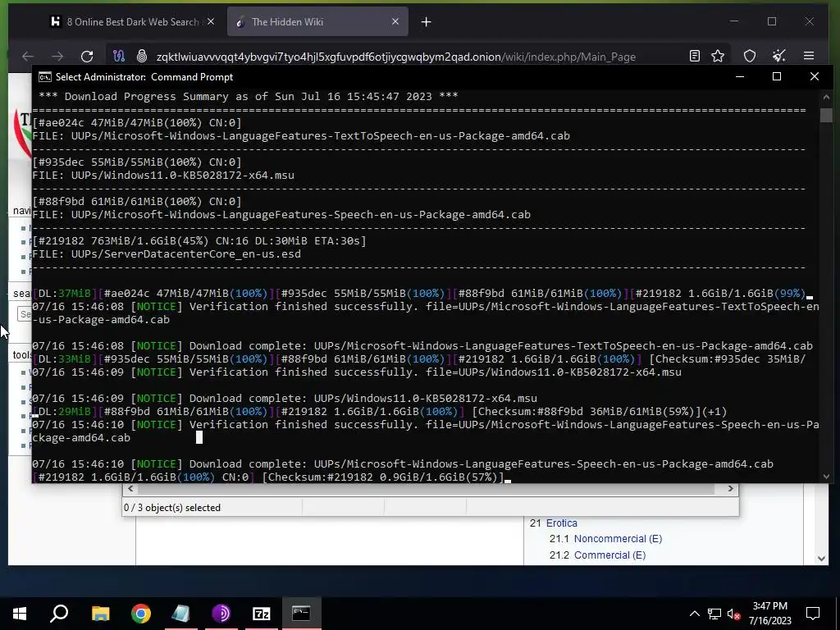Open the Erotica contents link

pyautogui.click(x=561, y=523)
